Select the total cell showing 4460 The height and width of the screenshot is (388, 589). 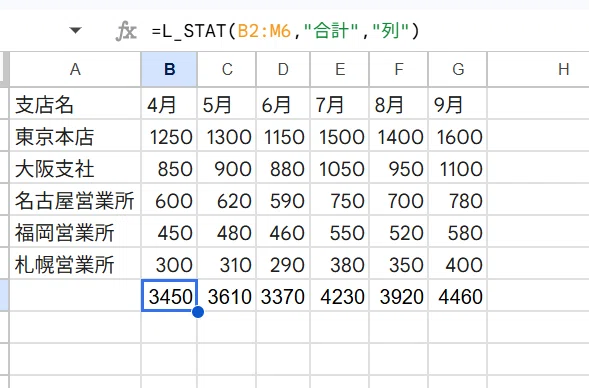[x=458, y=296]
